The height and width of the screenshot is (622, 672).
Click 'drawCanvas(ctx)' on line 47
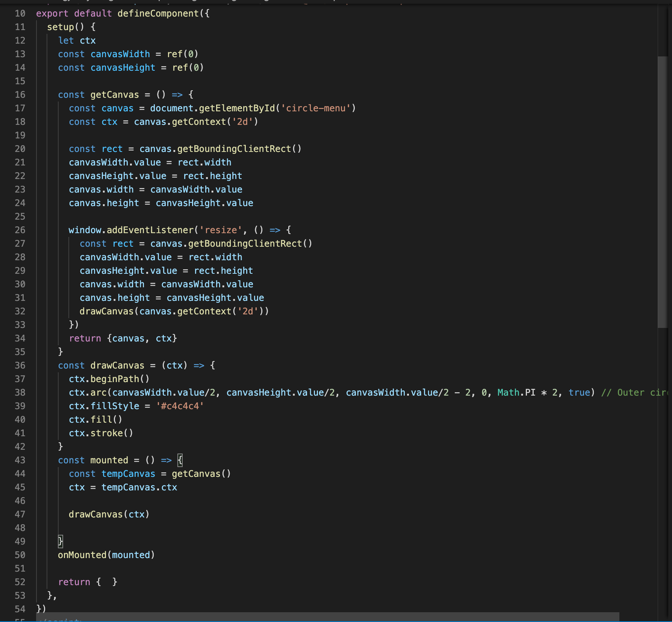(109, 514)
